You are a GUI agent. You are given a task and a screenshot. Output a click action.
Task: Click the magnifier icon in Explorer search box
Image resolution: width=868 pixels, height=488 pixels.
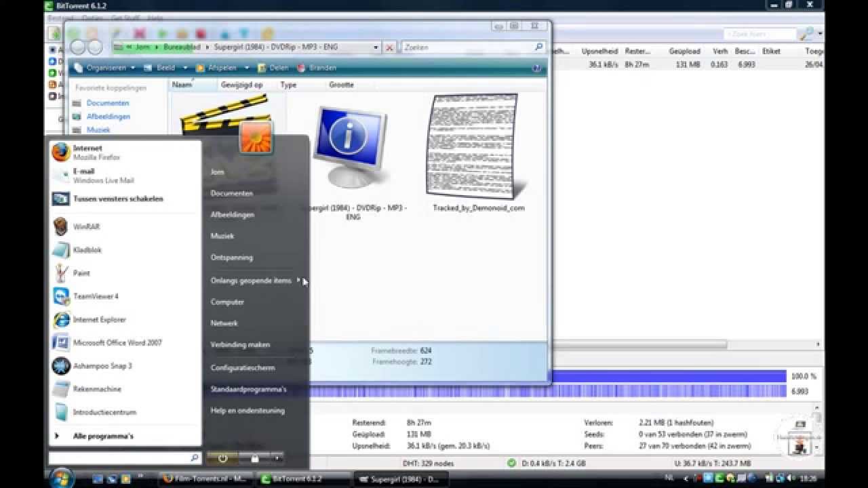coord(539,47)
